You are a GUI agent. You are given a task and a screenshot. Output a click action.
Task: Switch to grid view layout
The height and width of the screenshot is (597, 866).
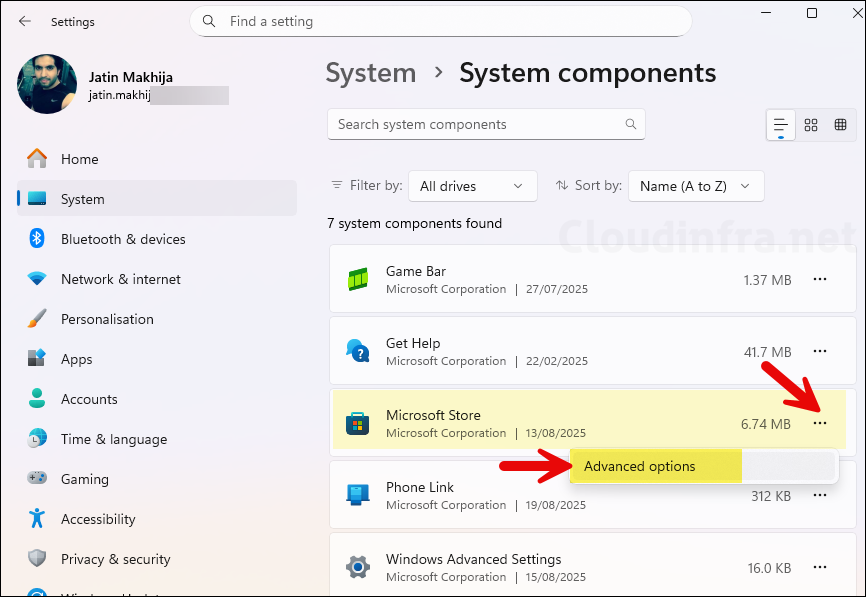click(811, 125)
